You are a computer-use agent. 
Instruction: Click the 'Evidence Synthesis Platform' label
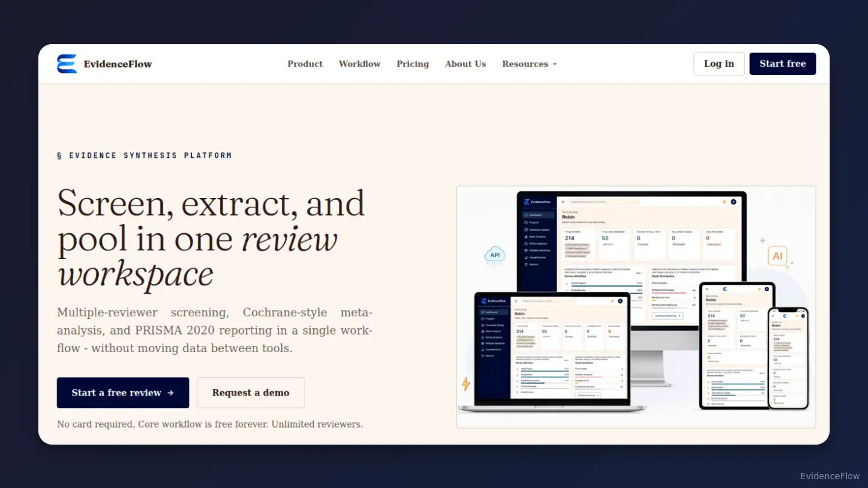145,155
